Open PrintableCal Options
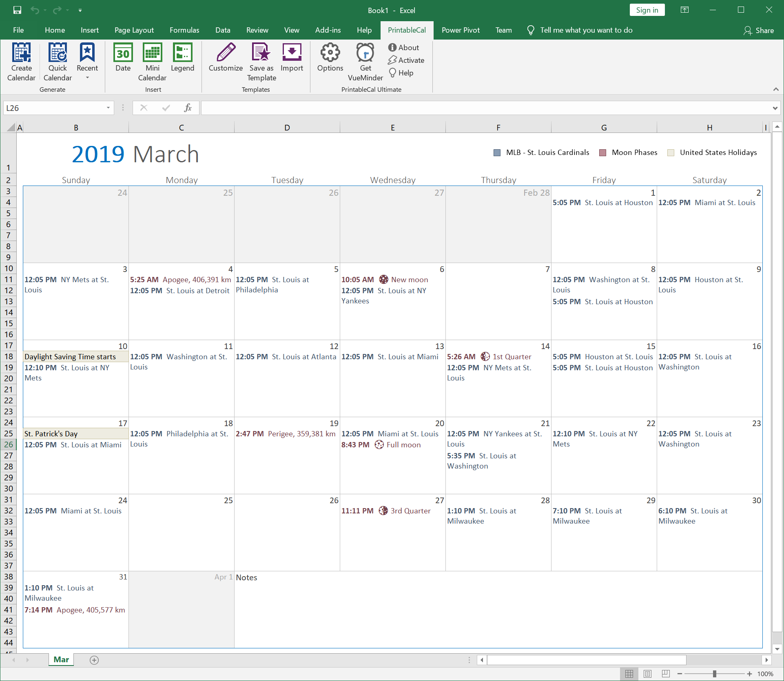 330,57
